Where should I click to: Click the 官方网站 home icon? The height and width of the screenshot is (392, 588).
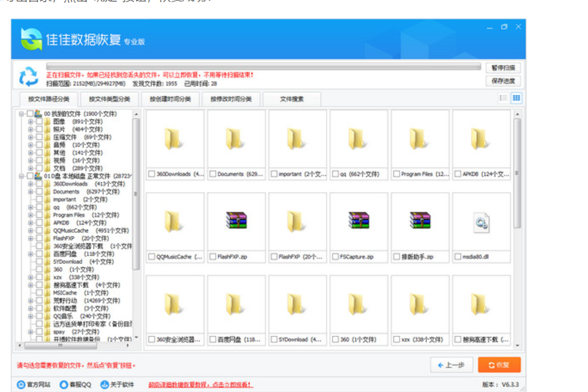click(x=21, y=384)
